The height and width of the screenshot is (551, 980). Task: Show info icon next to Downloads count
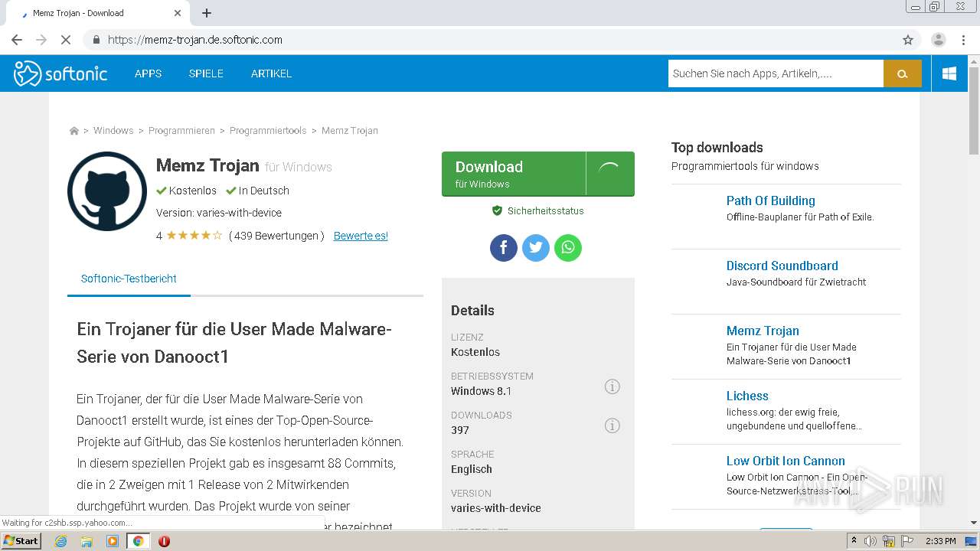(x=612, y=425)
